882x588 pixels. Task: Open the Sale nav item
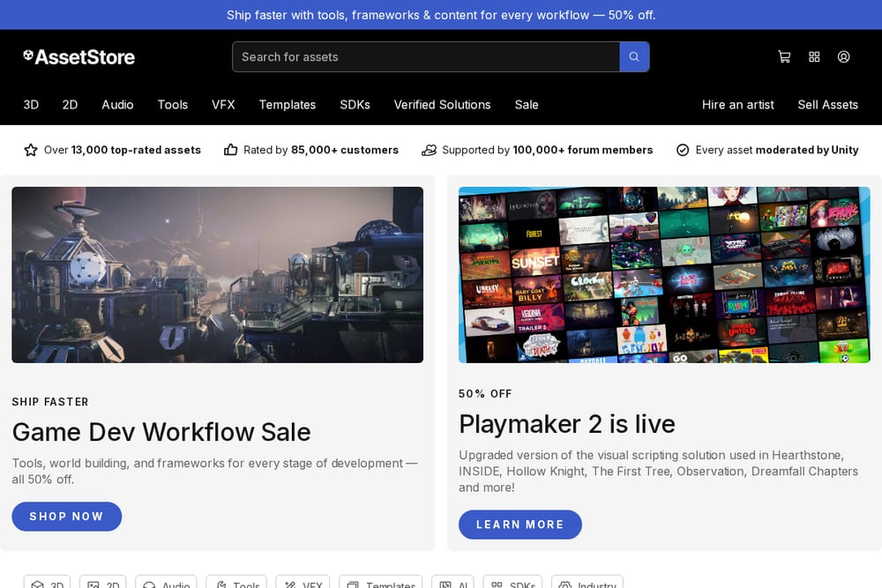pos(527,105)
